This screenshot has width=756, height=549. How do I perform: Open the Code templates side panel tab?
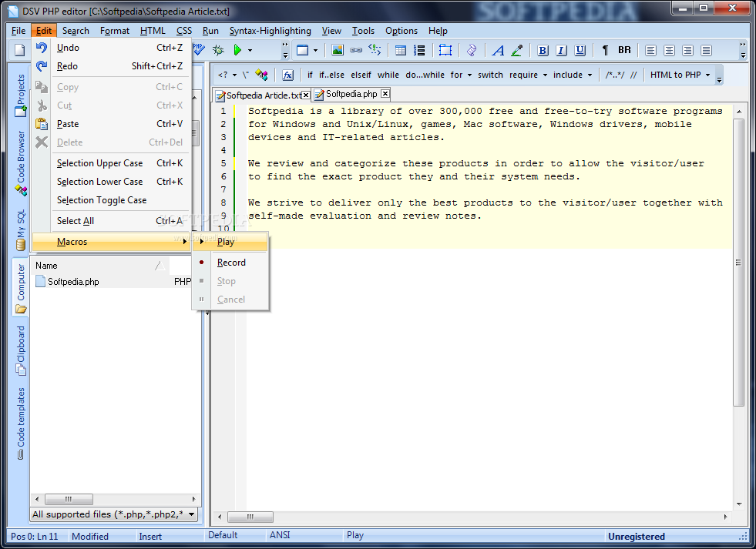coord(20,423)
